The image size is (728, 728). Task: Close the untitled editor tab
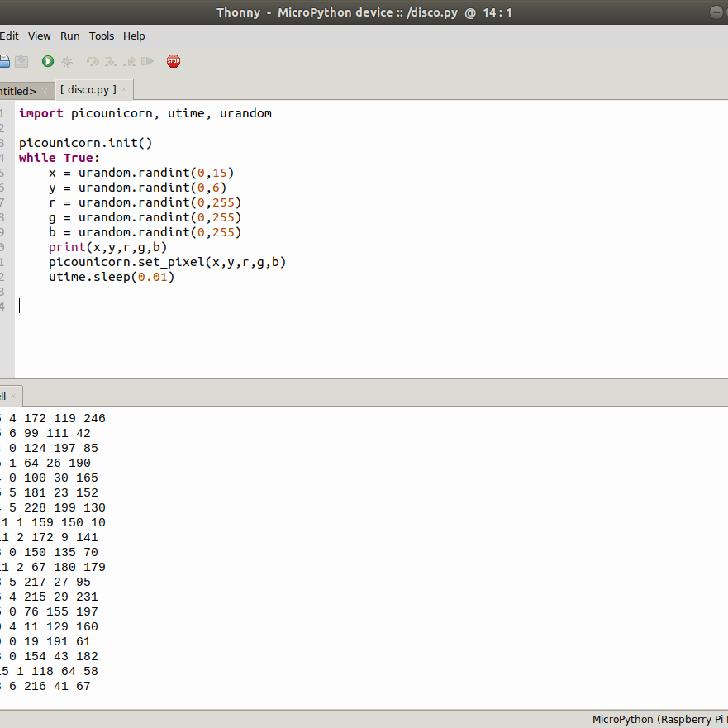(45, 91)
